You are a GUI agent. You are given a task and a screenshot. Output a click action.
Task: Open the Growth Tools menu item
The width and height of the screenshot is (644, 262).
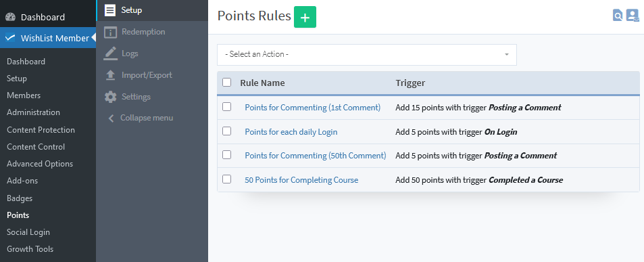pos(30,249)
